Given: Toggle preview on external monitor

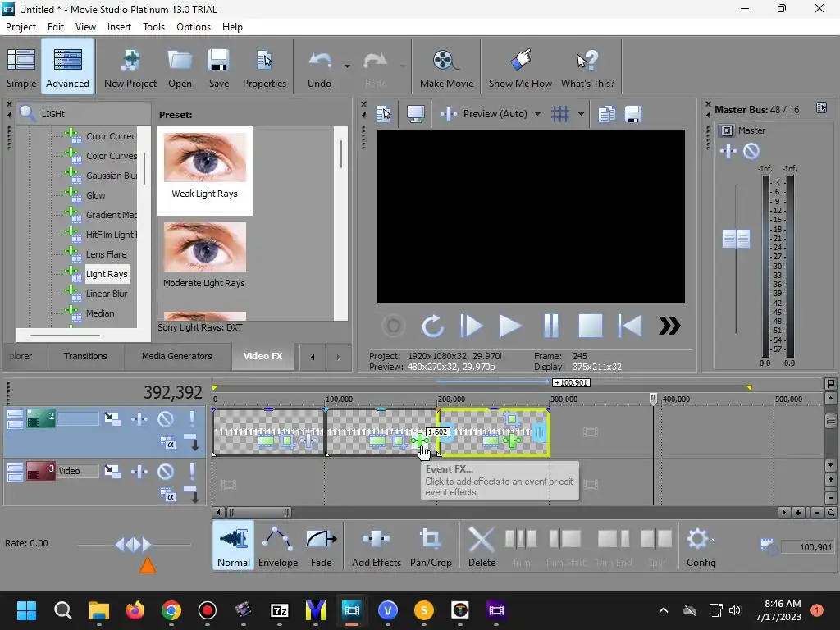Looking at the screenshot, I should point(416,113).
